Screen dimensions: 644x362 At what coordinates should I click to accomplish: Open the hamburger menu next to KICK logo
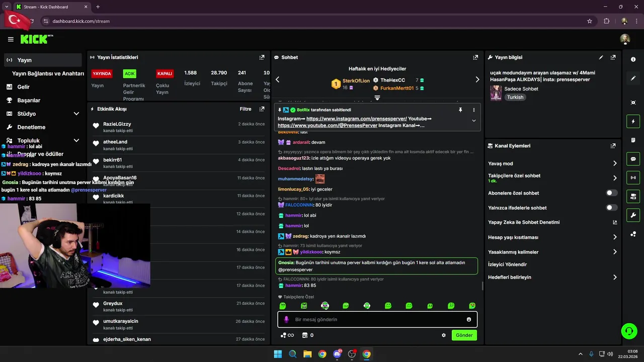pyautogui.click(x=11, y=39)
